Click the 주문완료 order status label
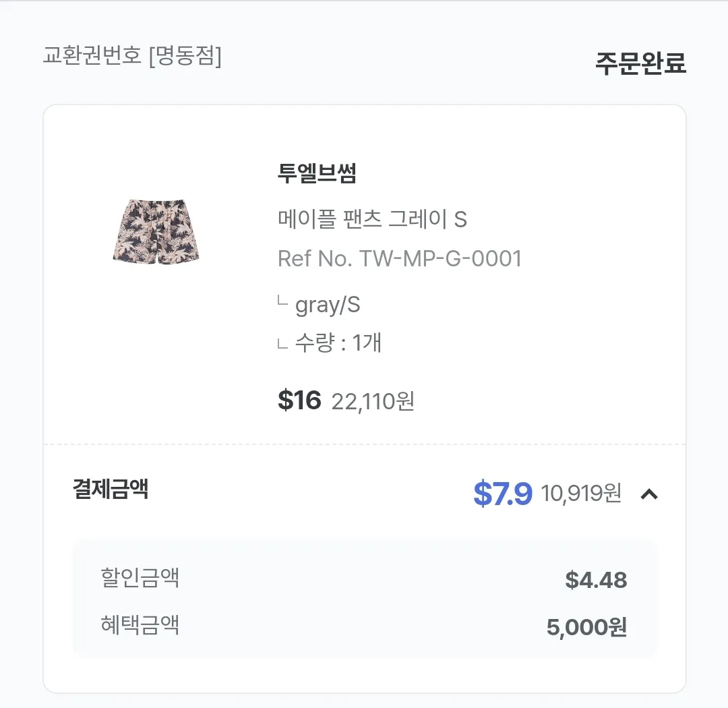This screenshot has height=708, width=728. [x=640, y=63]
